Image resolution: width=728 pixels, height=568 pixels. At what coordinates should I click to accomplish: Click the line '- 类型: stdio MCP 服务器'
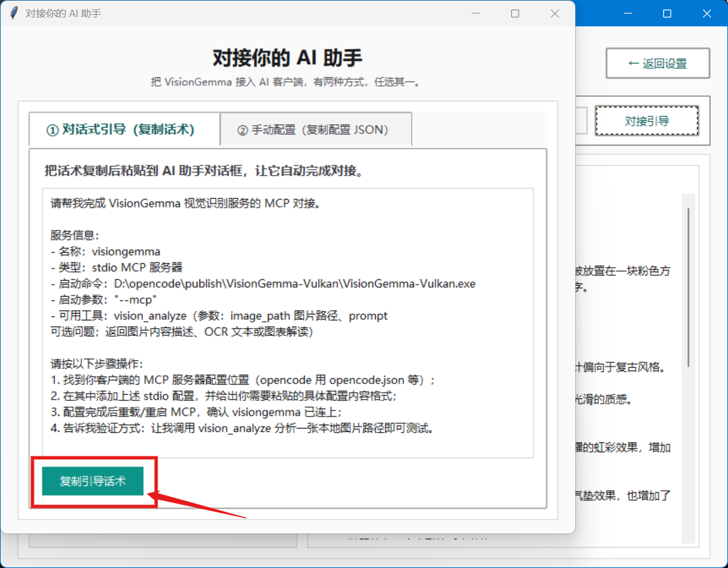[x=116, y=268]
